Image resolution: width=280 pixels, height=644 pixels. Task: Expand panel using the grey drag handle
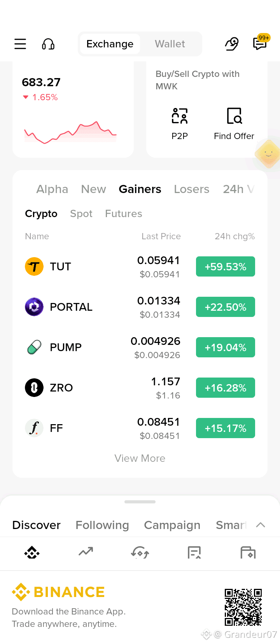[x=140, y=502]
